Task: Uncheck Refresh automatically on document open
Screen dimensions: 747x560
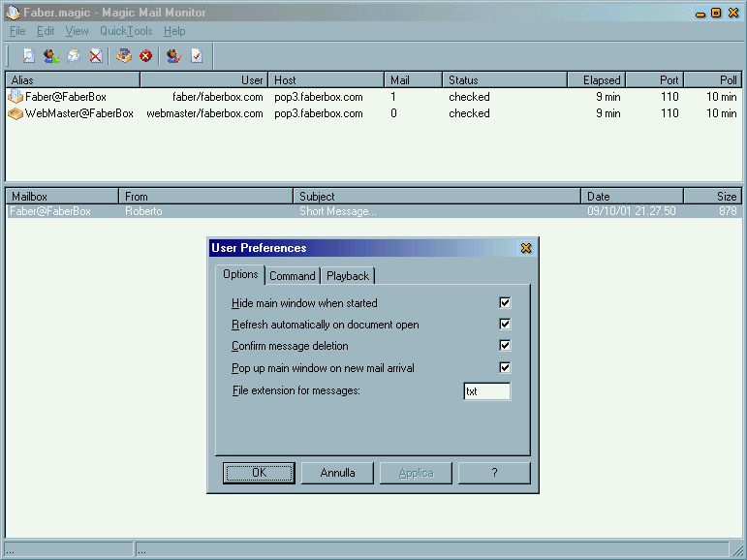Action: coord(505,325)
